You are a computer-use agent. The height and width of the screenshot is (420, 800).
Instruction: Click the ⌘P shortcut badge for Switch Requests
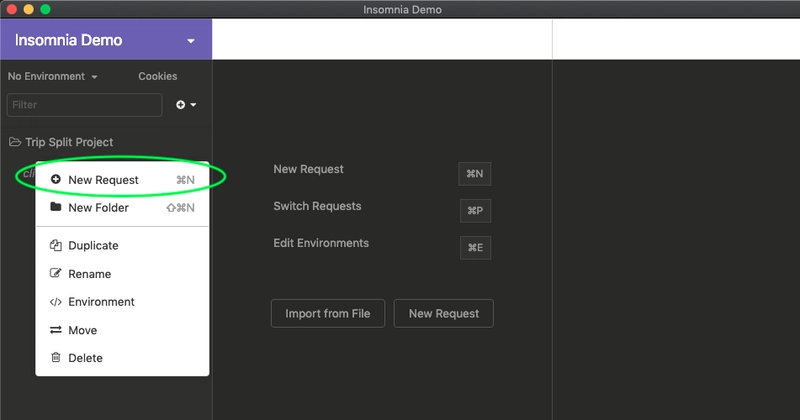(475, 211)
